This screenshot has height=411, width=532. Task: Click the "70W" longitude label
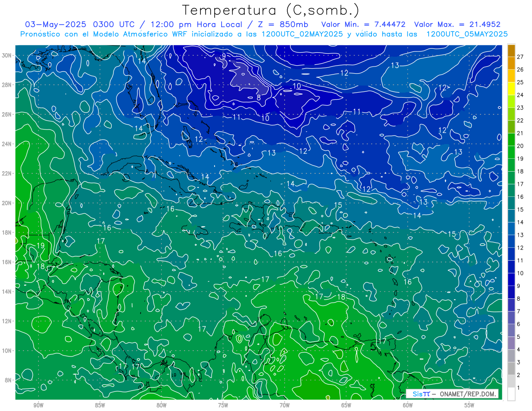tap(285, 405)
